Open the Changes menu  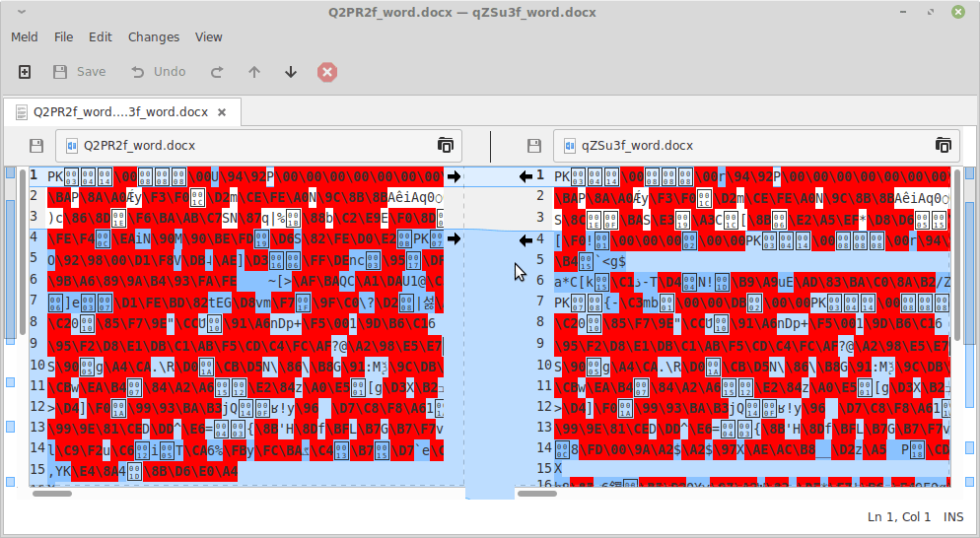(154, 36)
